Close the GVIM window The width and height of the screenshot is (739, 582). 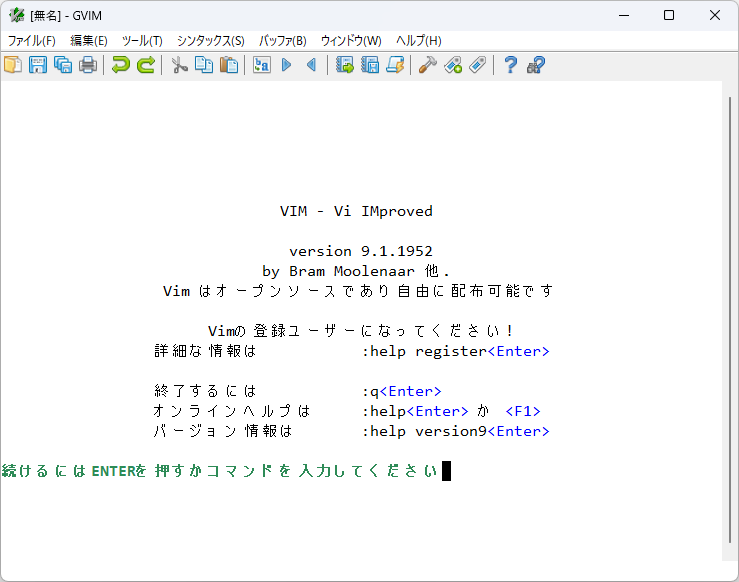point(714,16)
